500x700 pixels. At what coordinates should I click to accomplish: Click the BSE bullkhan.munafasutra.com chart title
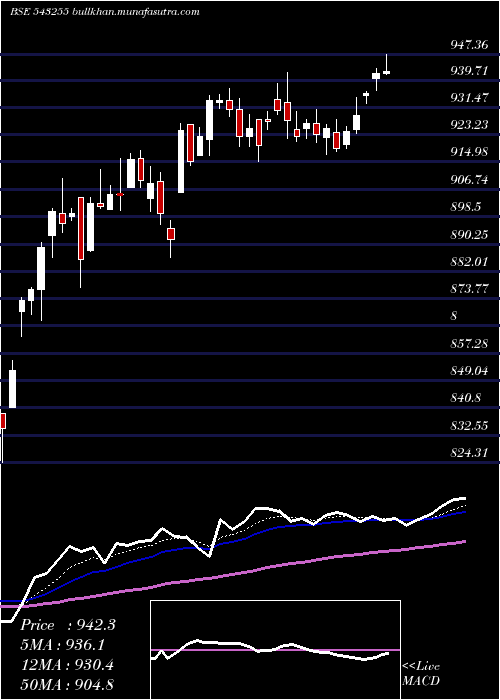point(104,12)
